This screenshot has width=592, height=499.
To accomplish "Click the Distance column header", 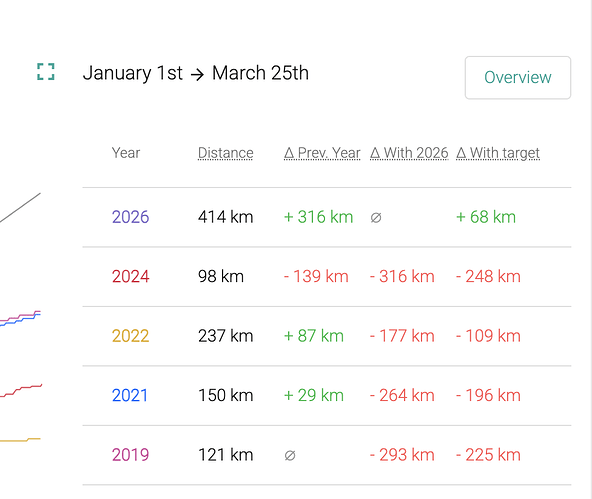I will pos(225,153).
